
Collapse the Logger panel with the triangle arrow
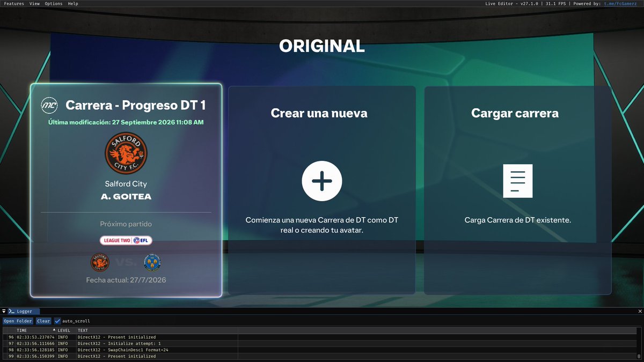[x=4, y=311]
